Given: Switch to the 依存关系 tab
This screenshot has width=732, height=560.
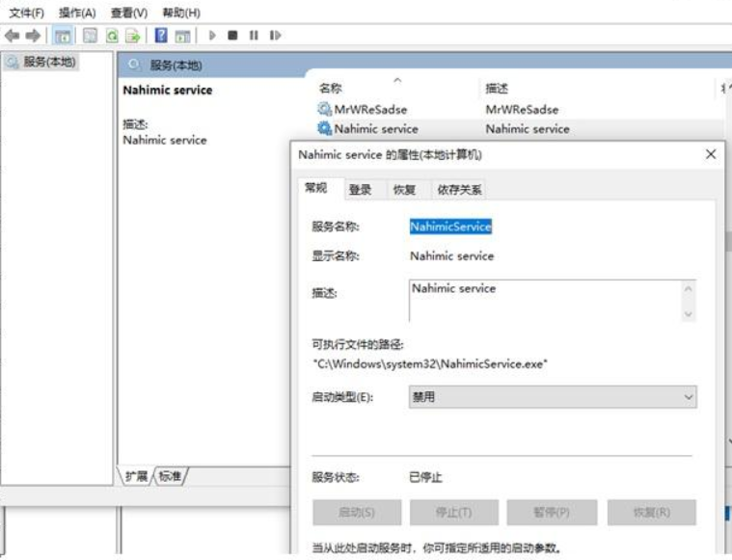Looking at the screenshot, I should coord(459,190).
